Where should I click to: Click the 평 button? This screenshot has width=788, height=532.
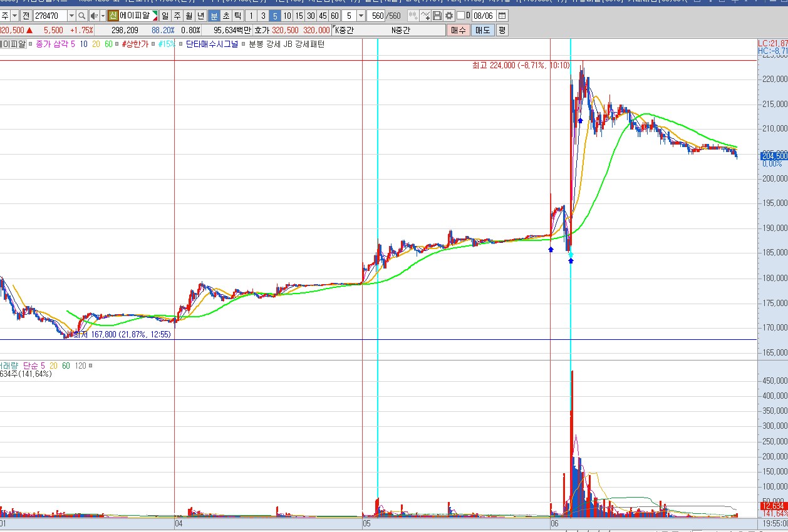502,30
